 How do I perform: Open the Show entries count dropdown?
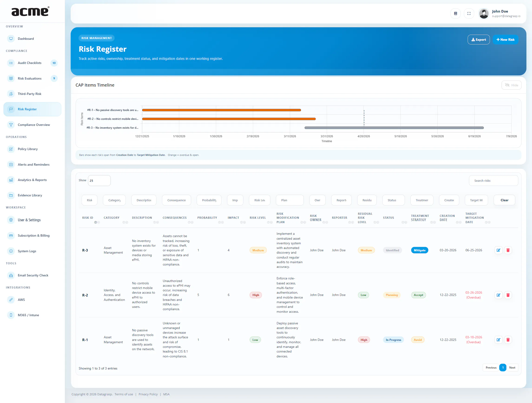point(99,181)
